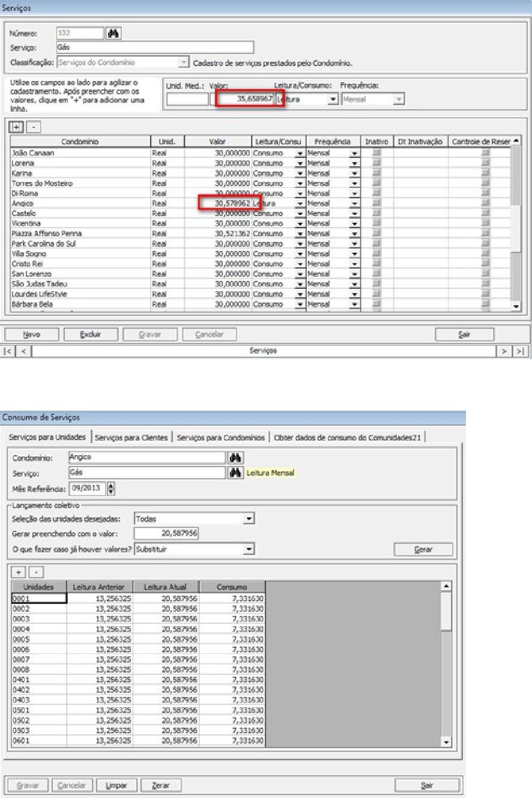The image size is (532, 798).
Task: Click Valor cell 30,521362 for Piazza Affonso Penna
Action: [217, 234]
